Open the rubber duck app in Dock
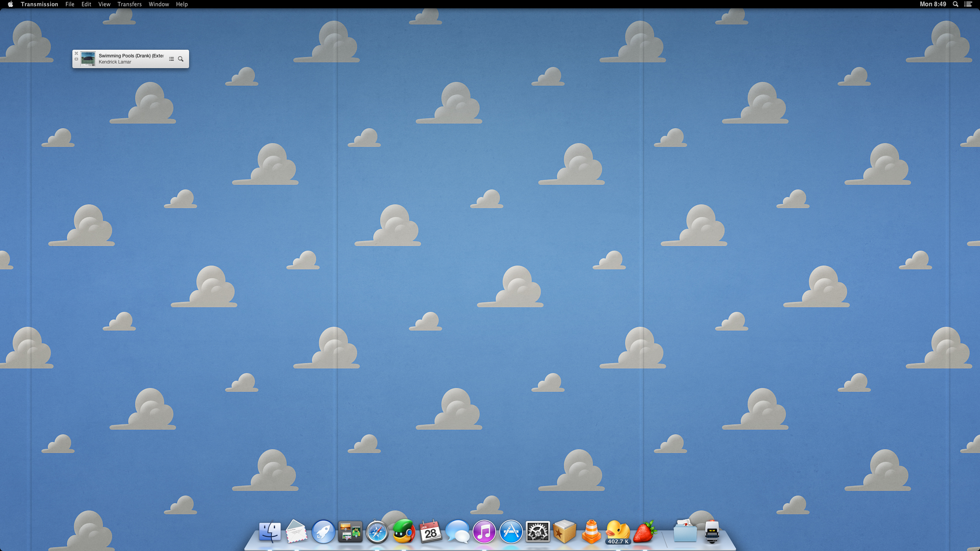The height and width of the screenshot is (551, 980). pos(618,532)
